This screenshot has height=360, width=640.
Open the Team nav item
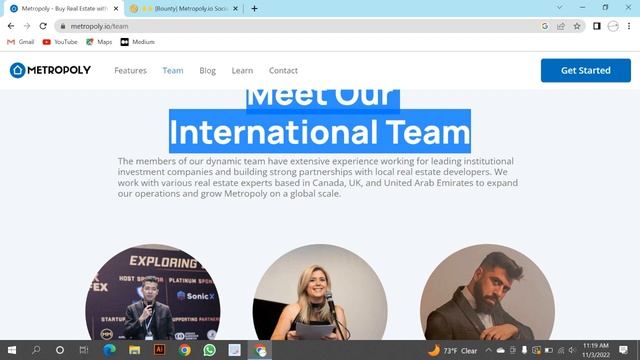click(173, 71)
